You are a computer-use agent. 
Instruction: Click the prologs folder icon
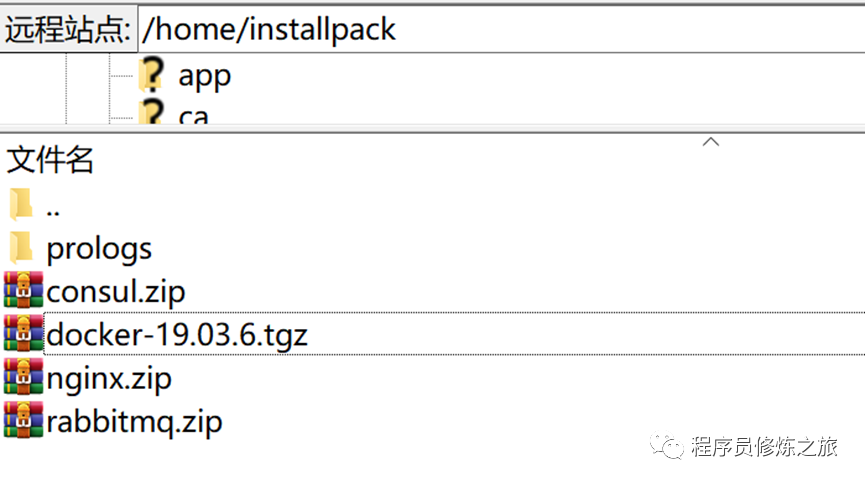click(x=21, y=247)
